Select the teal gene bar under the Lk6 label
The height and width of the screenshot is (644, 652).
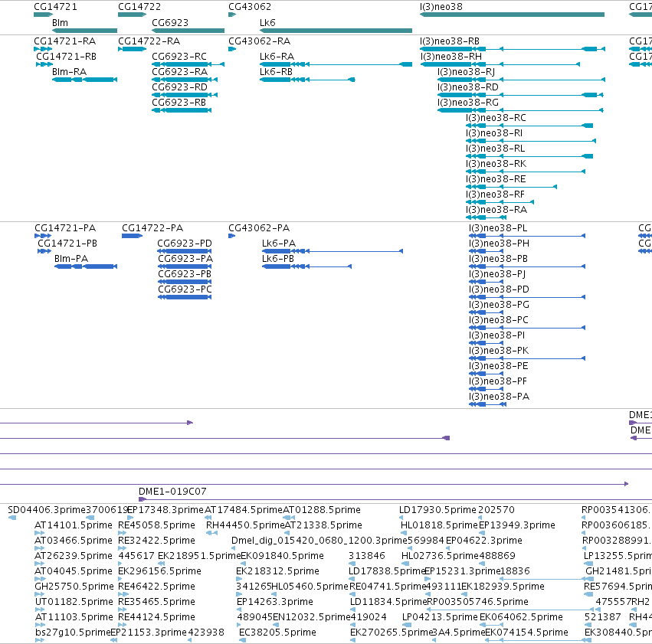pos(336,31)
